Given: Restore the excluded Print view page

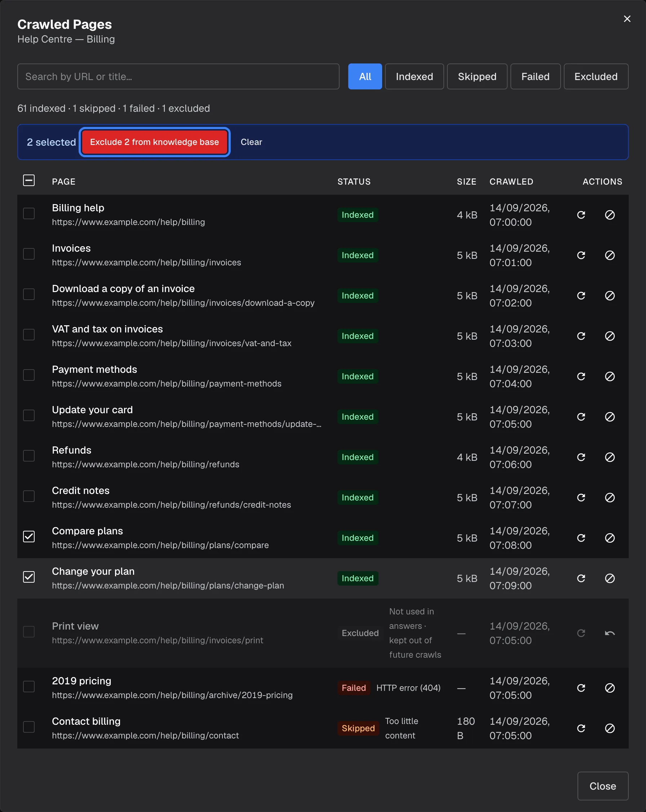Looking at the screenshot, I should pyautogui.click(x=610, y=633).
